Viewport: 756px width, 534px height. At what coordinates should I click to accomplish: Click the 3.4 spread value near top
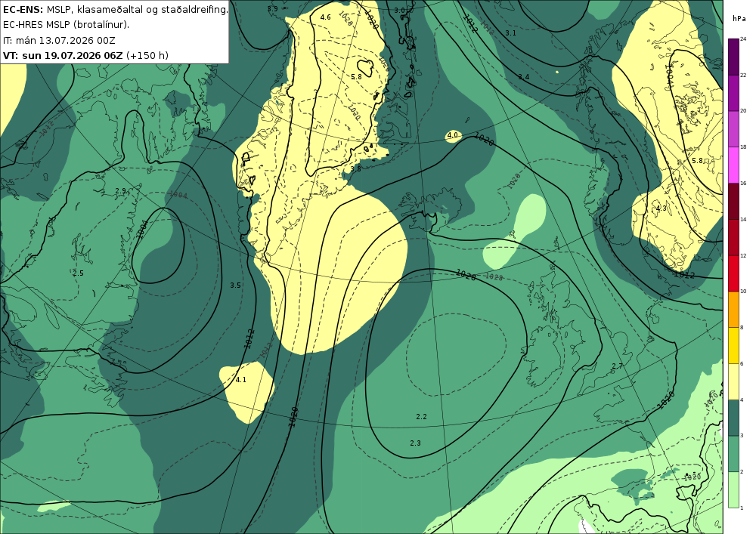(x=524, y=76)
